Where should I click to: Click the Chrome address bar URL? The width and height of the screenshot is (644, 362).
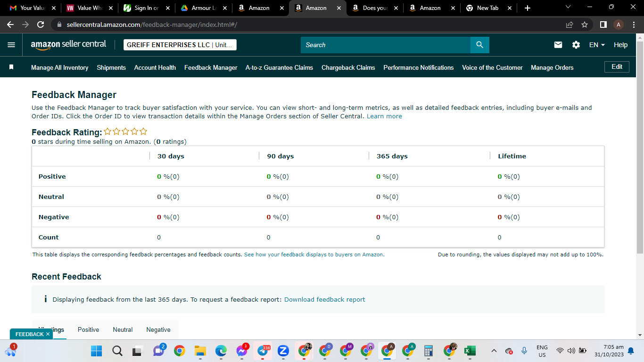tap(152, 25)
